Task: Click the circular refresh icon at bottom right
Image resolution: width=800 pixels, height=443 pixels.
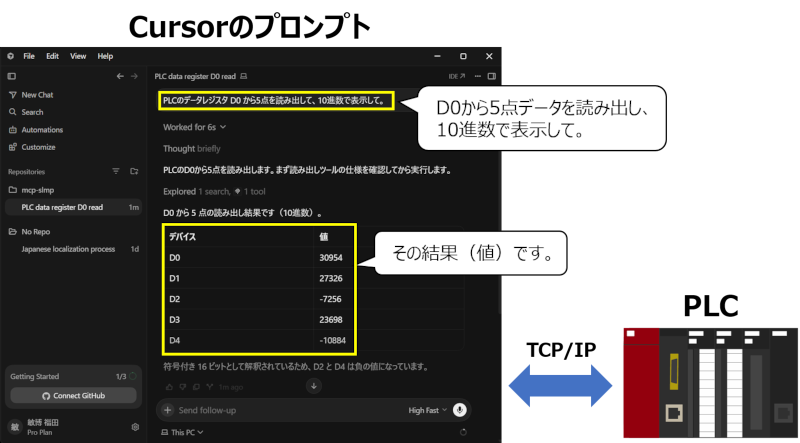Action: 463,432
